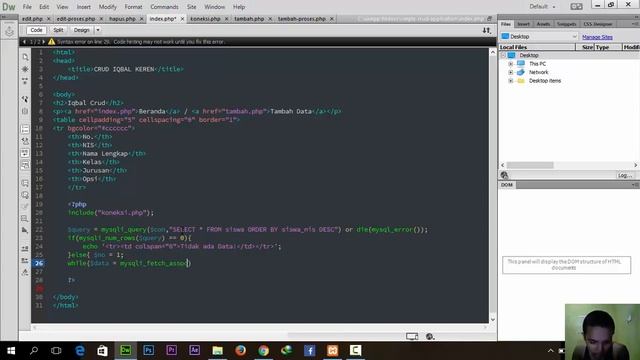Viewport: 640px width, 360px height.
Task: Open the Commands menu
Action: coord(164,7)
